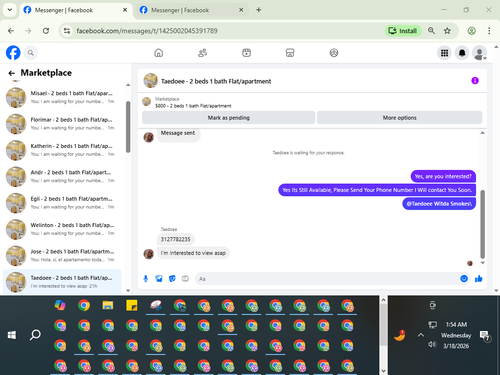Image resolution: width=500 pixels, height=375 pixels.
Task: Open Chrome three-dot menu
Action: point(489,31)
